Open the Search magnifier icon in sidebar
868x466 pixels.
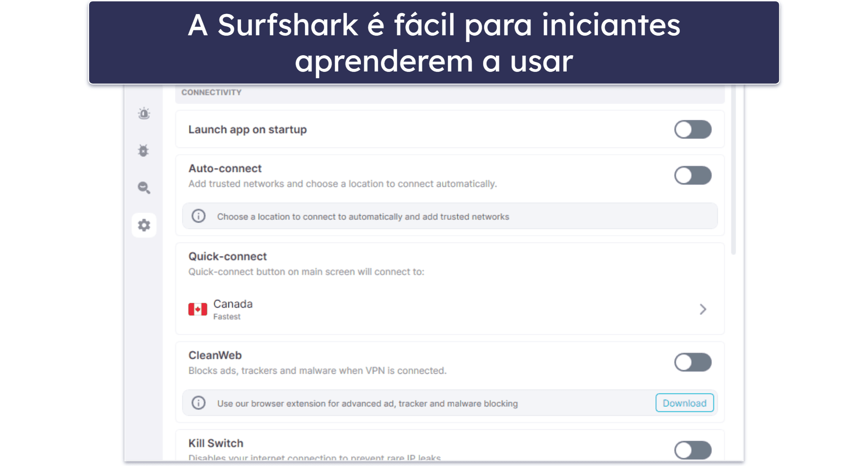(144, 187)
